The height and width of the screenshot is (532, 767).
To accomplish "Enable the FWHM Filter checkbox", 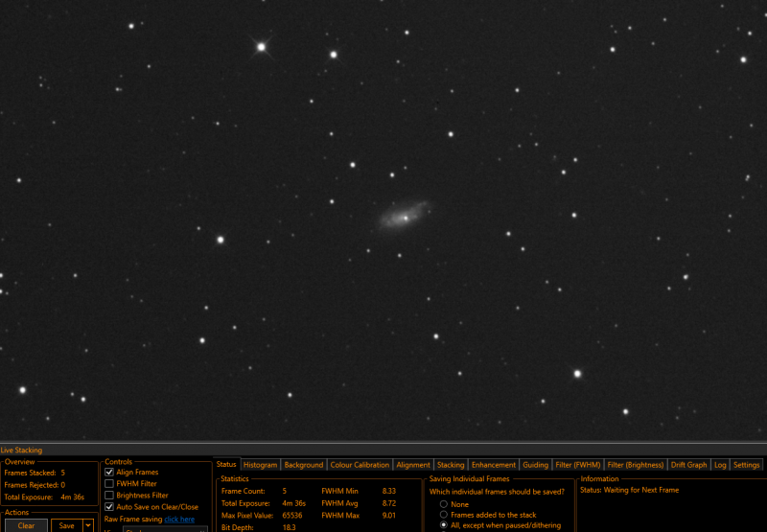I will pos(109,483).
